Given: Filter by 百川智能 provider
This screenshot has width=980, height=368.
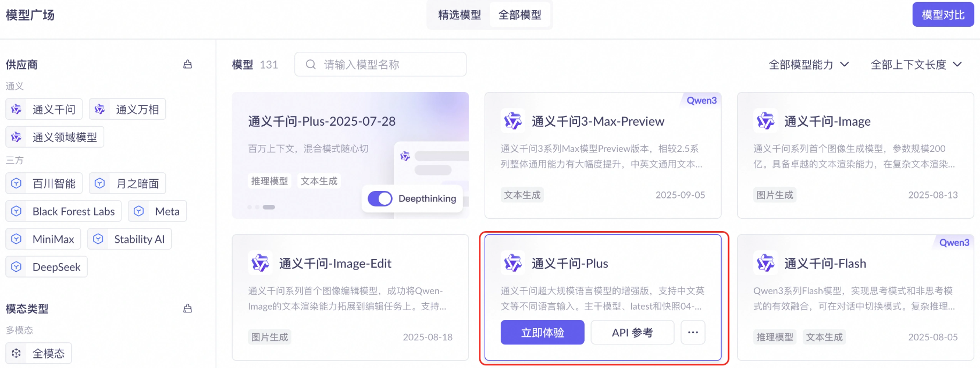Looking at the screenshot, I should 44,183.
